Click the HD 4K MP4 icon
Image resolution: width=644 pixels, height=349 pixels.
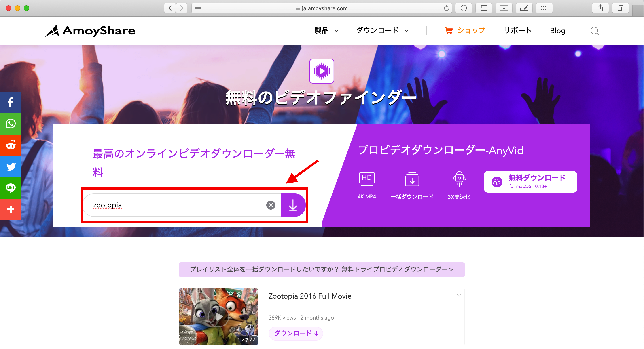pos(366,179)
